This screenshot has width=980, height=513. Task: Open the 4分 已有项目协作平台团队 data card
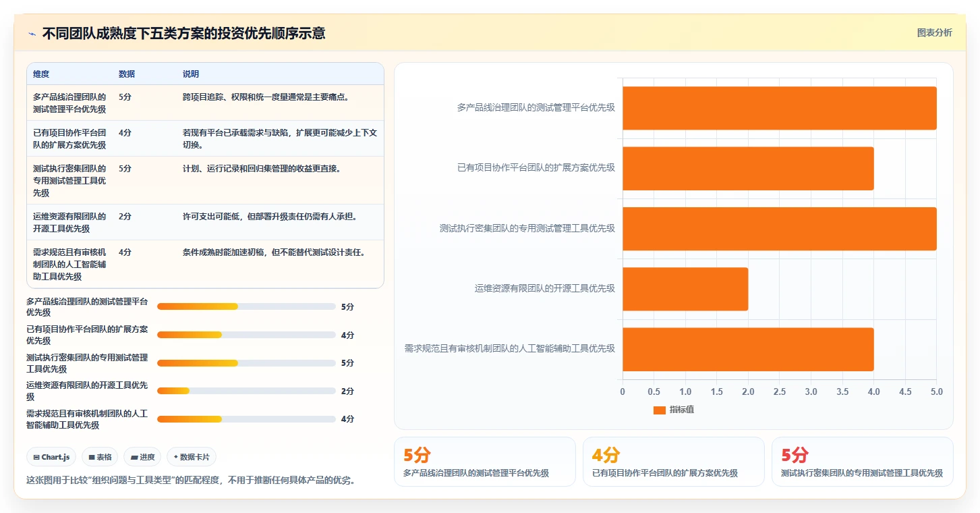click(674, 462)
